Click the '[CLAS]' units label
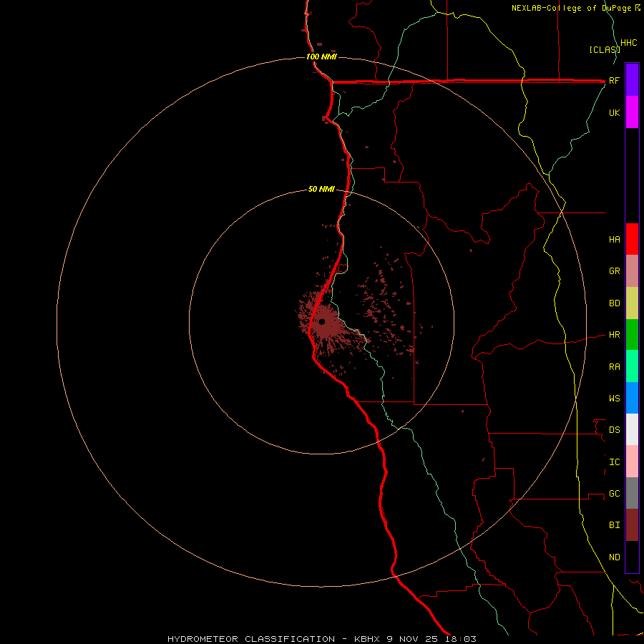The height and width of the screenshot is (644, 644). pos(605,49)
